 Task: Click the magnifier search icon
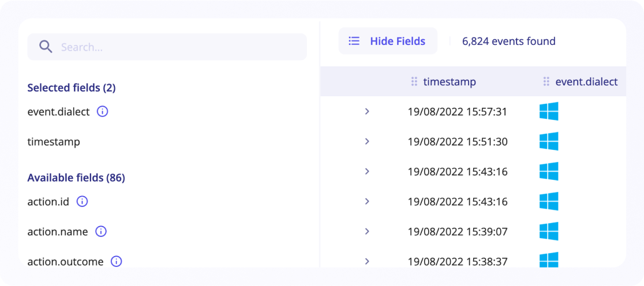[x=46, y=47]
